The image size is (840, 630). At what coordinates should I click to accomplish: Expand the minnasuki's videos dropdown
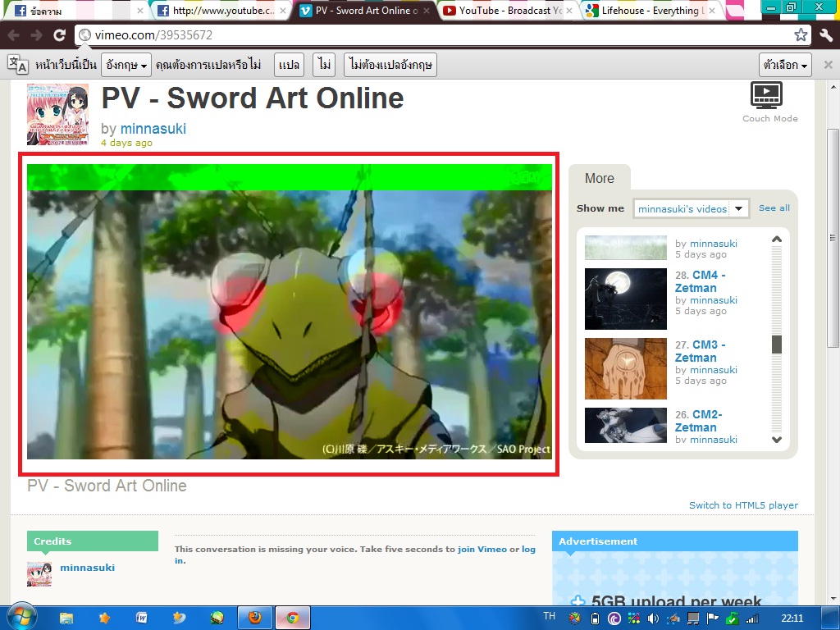tap(691, 208)
